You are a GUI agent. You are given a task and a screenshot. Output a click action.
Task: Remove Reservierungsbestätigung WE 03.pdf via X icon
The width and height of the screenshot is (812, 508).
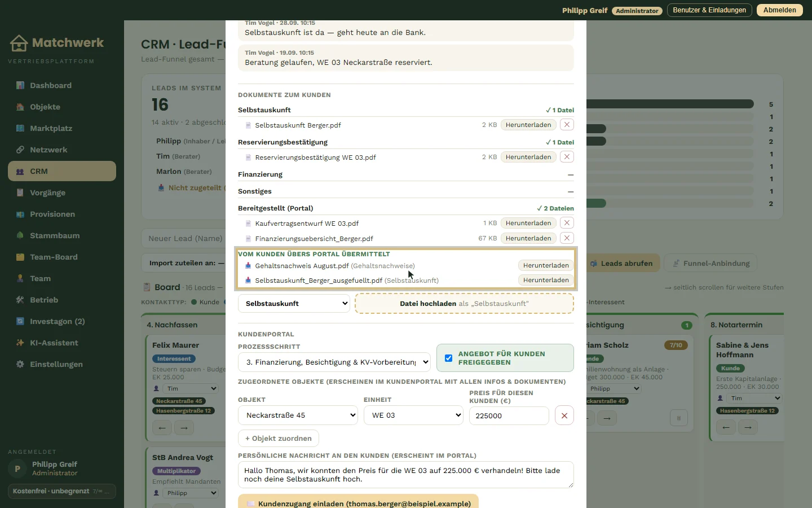pyautogui.click(x=567, y=157)
